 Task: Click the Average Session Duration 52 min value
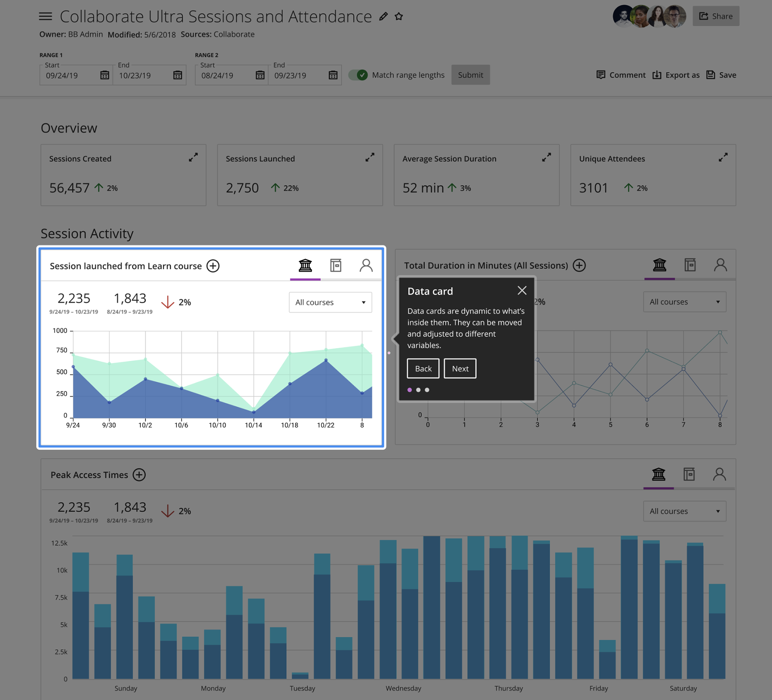click(423, 188)
